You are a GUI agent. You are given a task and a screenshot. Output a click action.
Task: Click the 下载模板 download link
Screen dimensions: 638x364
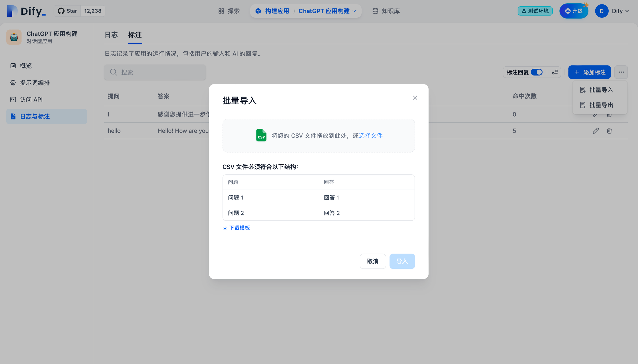pyautogui.click(x=237, y=228)
